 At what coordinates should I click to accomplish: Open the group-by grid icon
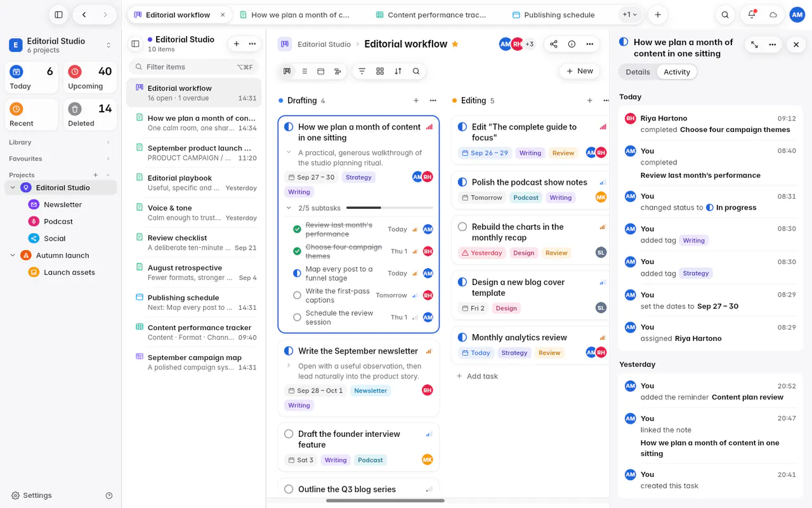tap(380, 71)
